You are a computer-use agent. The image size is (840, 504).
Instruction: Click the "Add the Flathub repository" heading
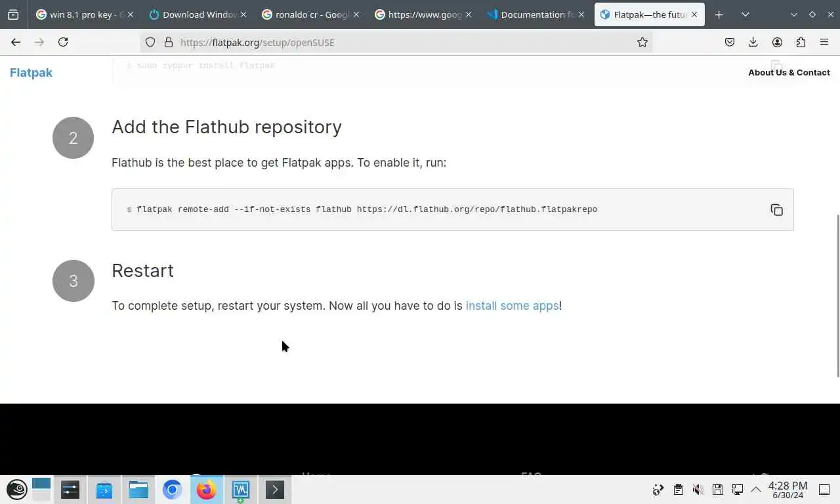click(x=226, y=127)
